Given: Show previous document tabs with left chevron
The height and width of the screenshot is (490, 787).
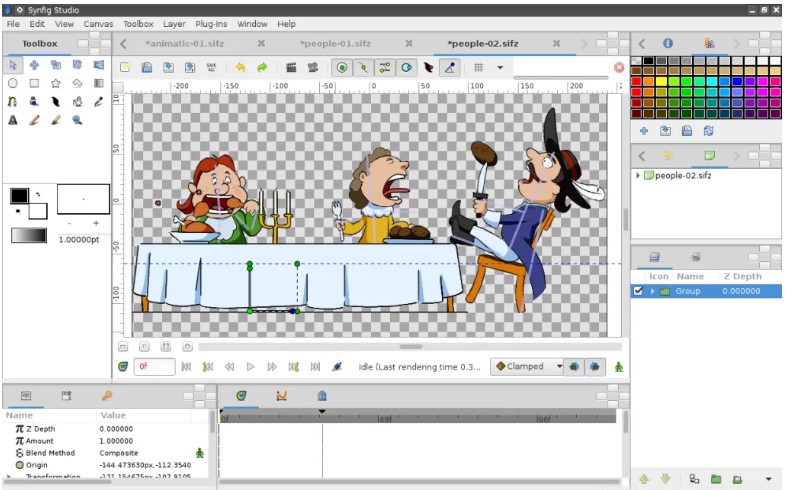Looking at the screenshot, I should pyautogui.click(x=123, y=44).
